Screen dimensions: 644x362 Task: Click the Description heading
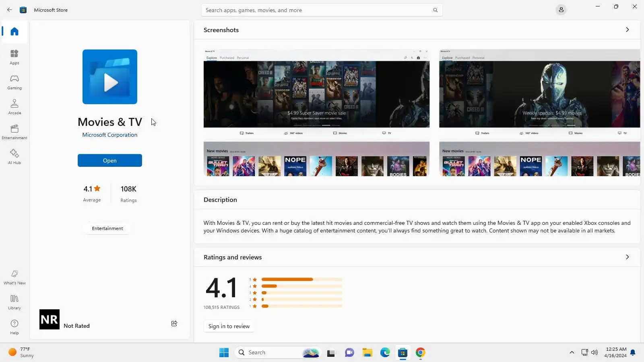(x=220, y=200)
